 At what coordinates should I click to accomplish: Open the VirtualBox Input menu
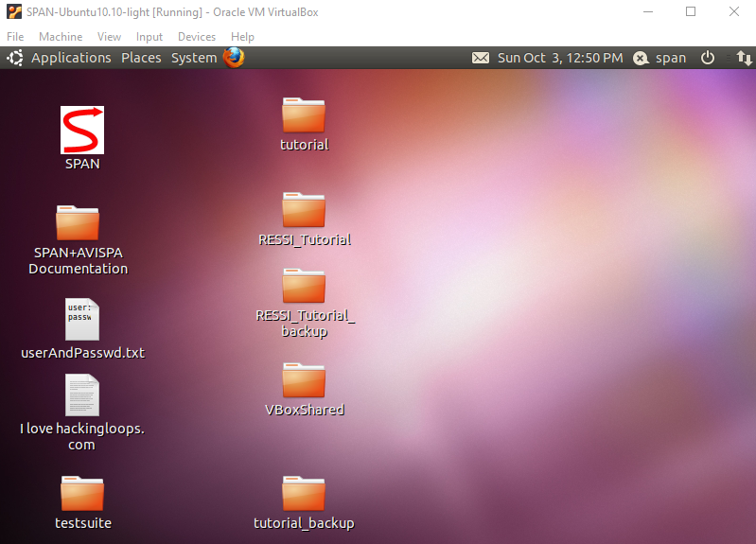click(149, 37)
